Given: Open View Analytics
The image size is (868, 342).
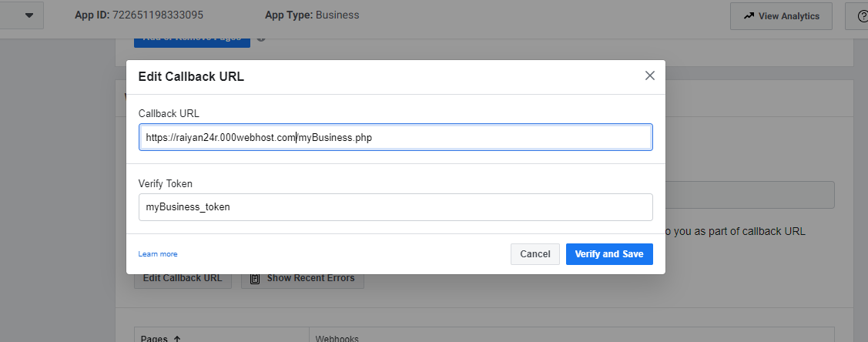Looking at the screenshot, I should tap(781, 16).
